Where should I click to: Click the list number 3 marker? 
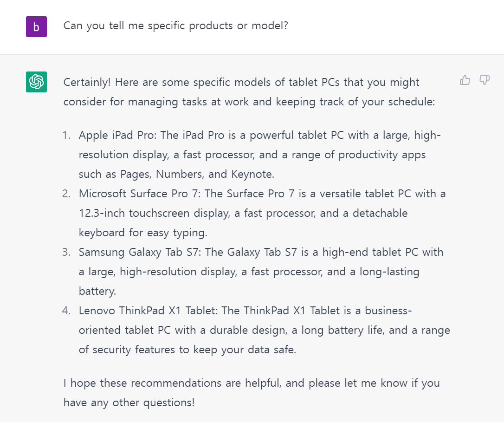coord(66,252)
